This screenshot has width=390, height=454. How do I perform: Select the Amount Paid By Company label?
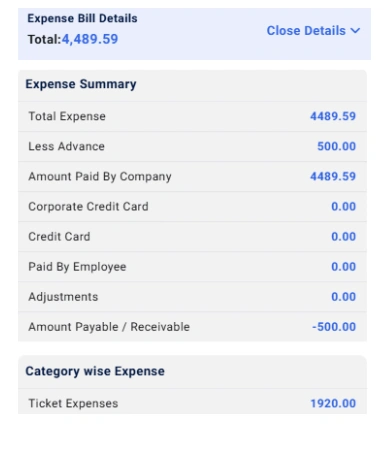tap(100, 176)
